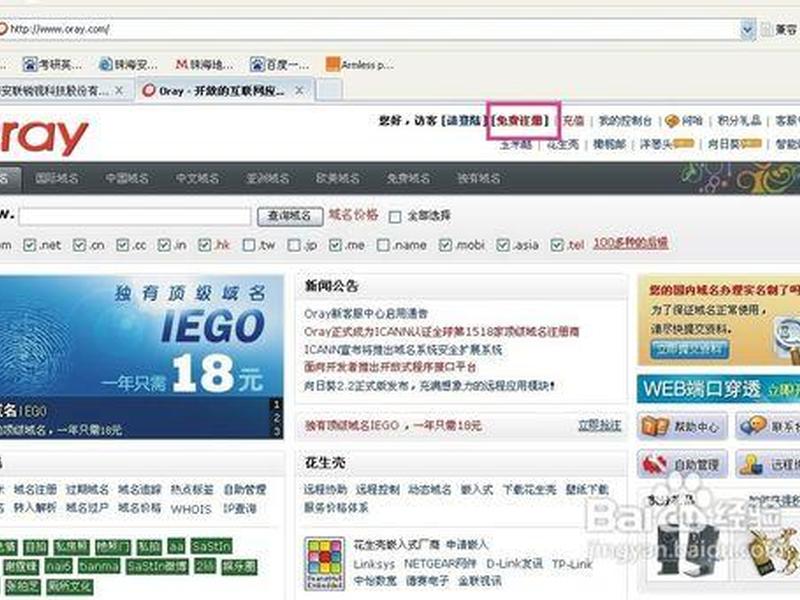
Task: Click the Oray favicon in the address bar
Action: click(3, 29)
